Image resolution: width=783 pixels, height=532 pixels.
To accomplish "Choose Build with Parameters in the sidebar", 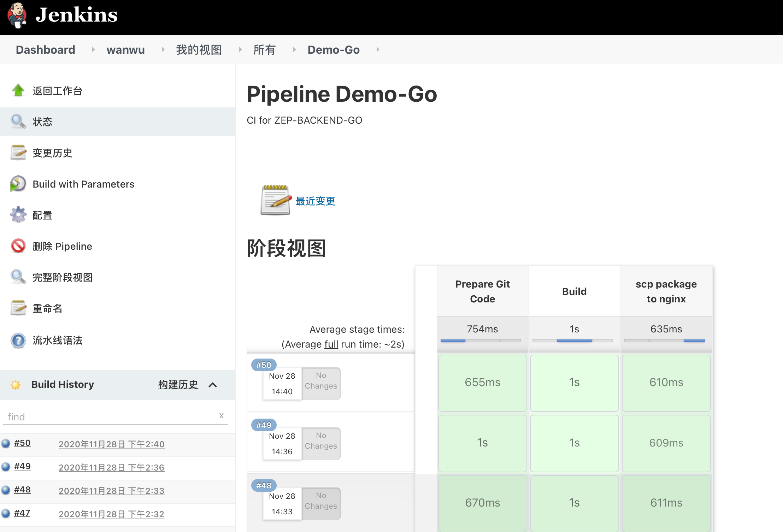I will (83, 184).
